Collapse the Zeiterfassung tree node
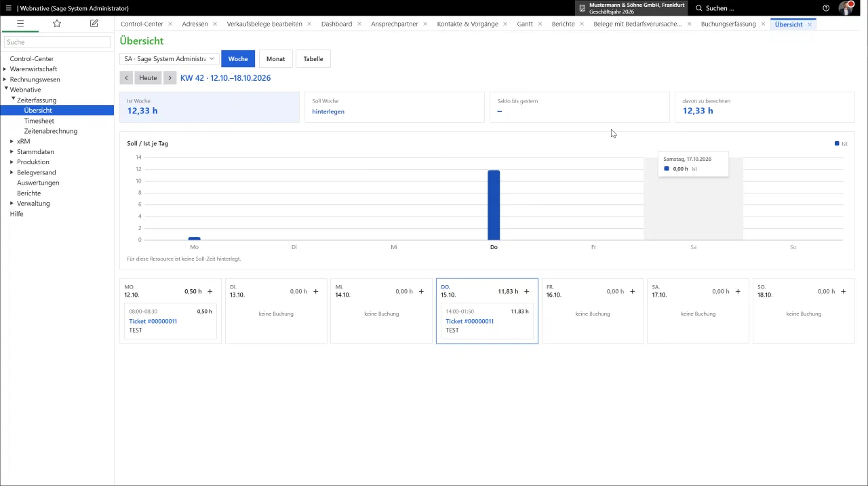The height and width of the screenshot is (486, 868). click(13, 99)
